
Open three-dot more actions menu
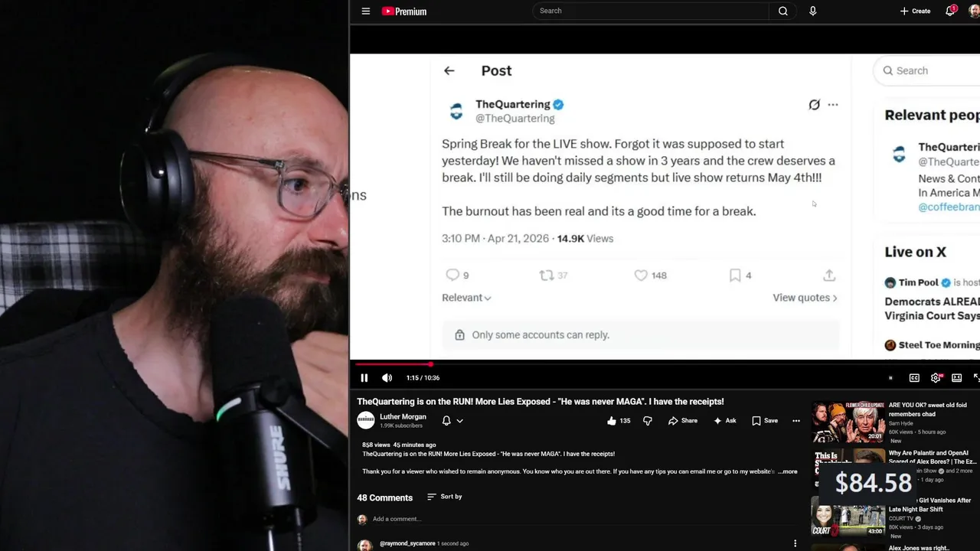[796, 421]
